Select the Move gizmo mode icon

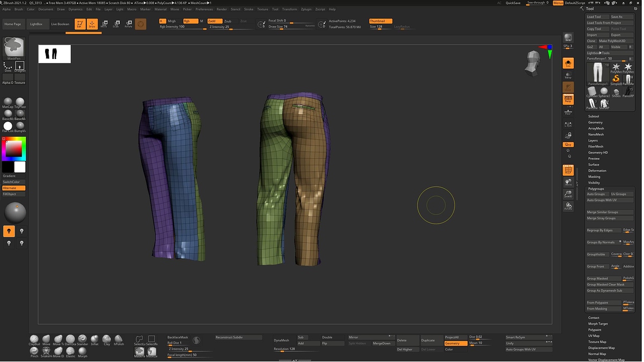click(x=104, y=24)
